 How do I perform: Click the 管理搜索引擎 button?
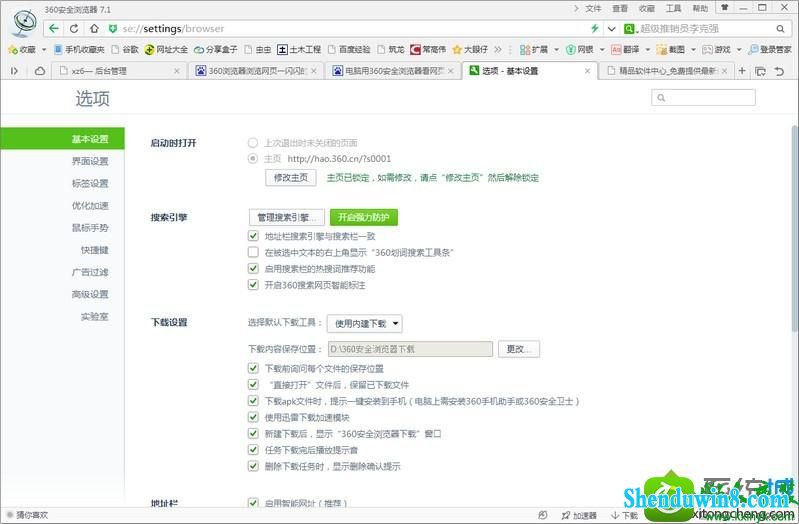tap(287, 217)
